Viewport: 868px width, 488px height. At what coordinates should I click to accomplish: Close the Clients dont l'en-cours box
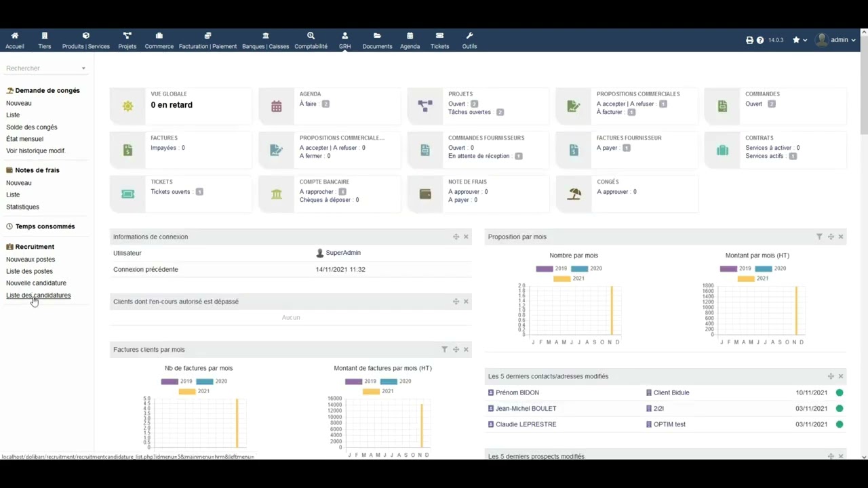(466, 302)
